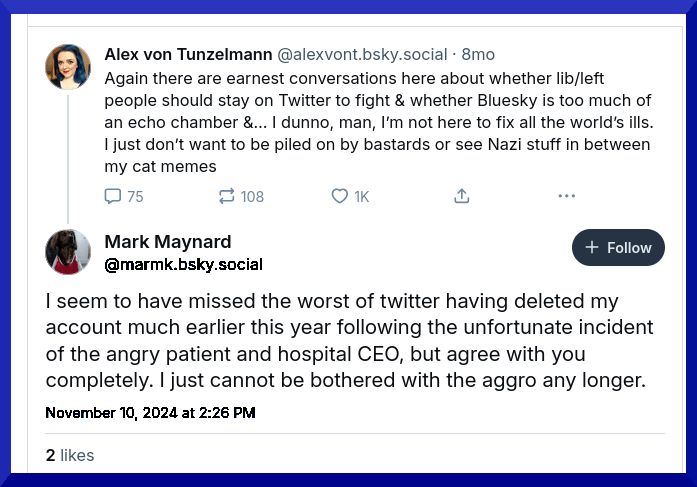This screenshot has width=697, height=487.
Task: Click the @alexvont.bsky.social handle
Action: (x=361, y=54)
